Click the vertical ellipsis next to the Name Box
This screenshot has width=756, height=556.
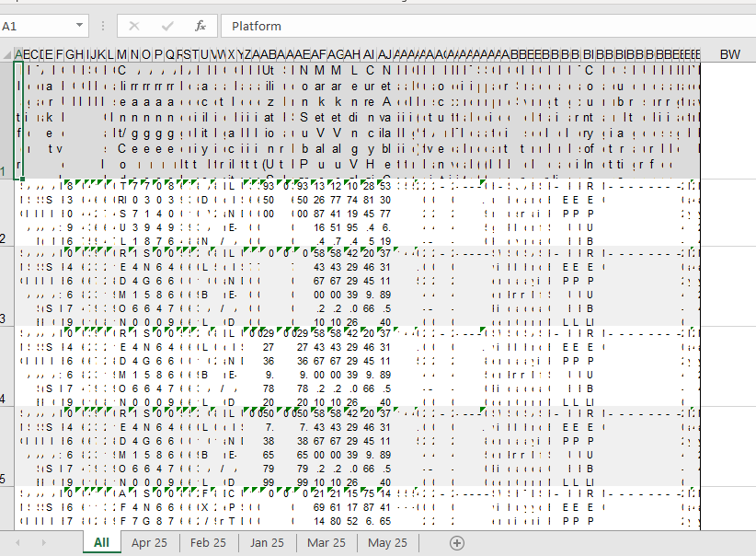pyautogui.click(x=103, y=26)
